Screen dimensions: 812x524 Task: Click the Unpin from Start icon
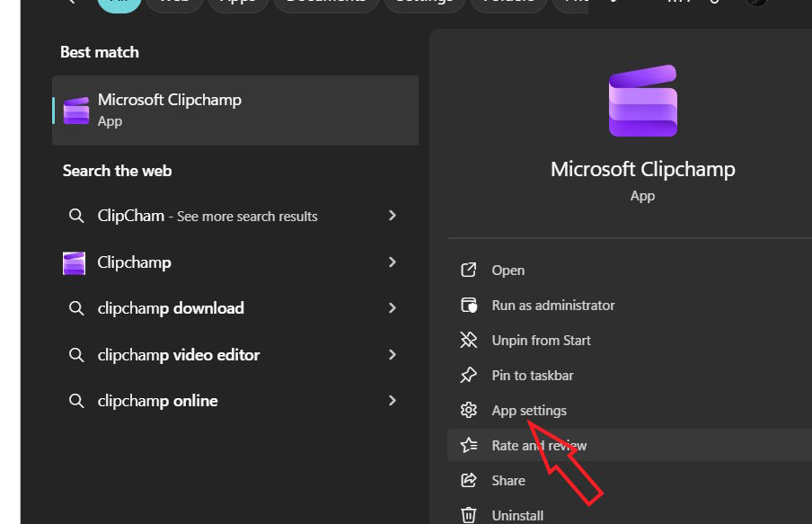[x=468, y=340]
